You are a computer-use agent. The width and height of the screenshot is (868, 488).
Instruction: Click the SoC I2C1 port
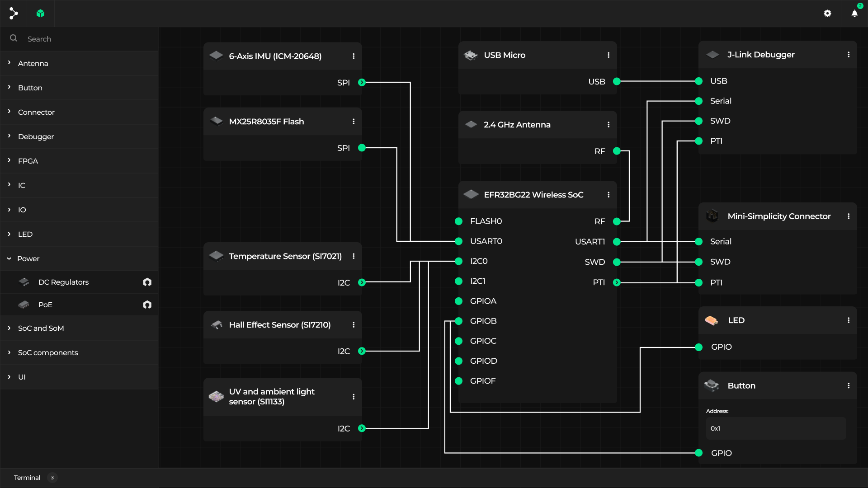tap(458, 281)
